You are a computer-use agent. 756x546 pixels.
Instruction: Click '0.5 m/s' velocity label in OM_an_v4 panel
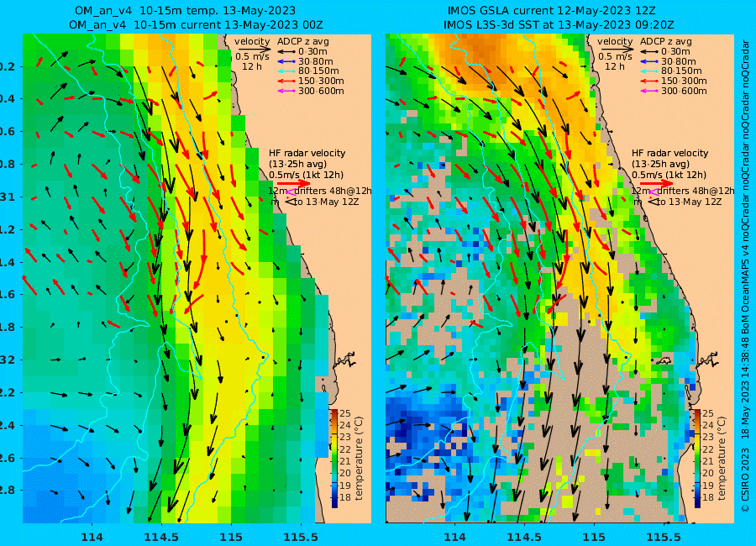(x=252, y=56)
